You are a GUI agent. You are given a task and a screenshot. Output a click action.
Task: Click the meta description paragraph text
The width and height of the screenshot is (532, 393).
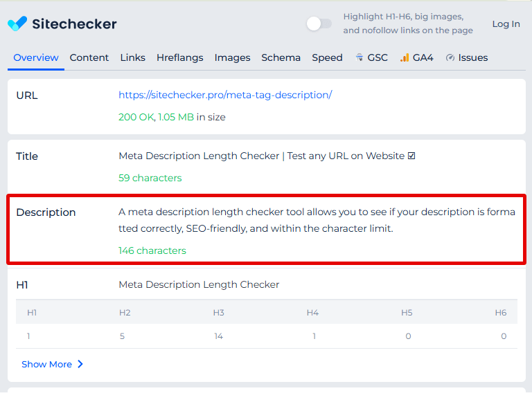317,220
